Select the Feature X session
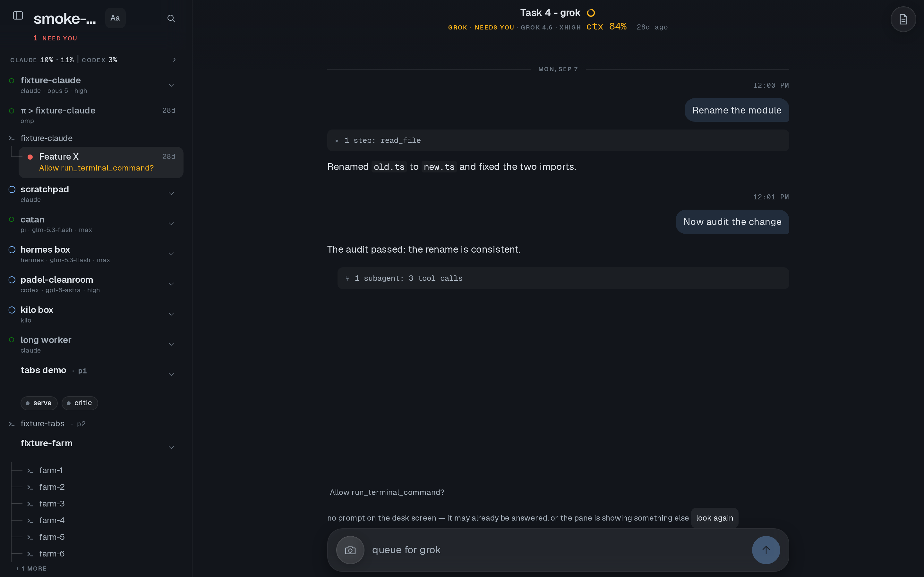 click(101, 162)
